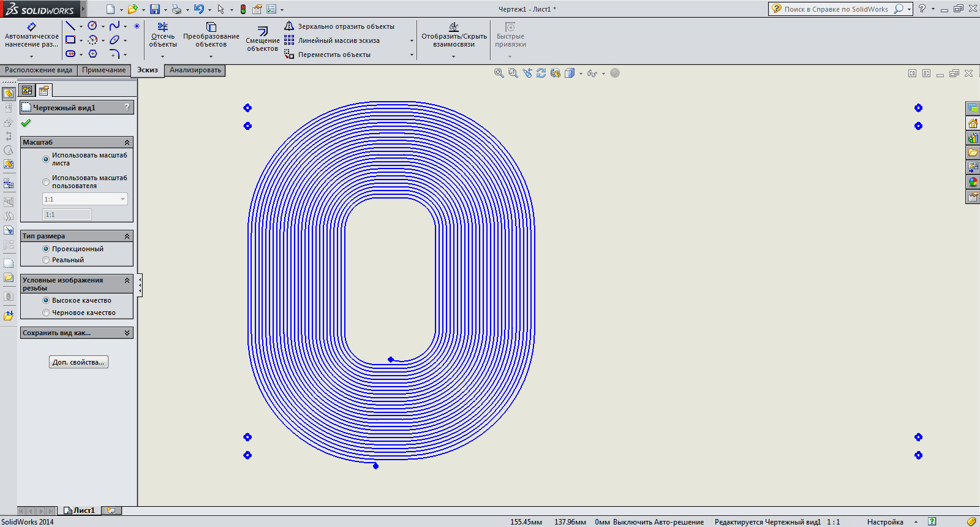Switch to the 'Анализировать' tab
Screen dimensions: 980x527
pos(195,70)
